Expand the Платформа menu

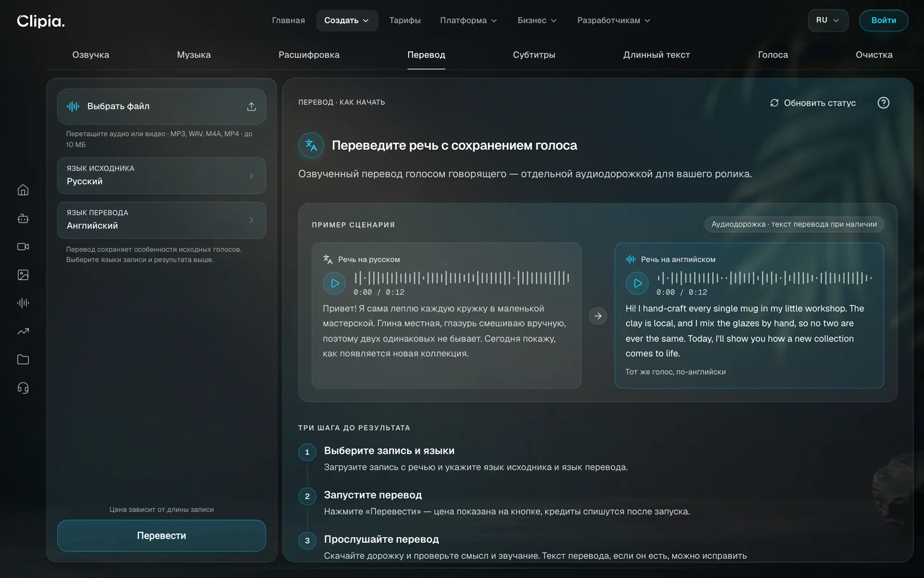(468, 20)
